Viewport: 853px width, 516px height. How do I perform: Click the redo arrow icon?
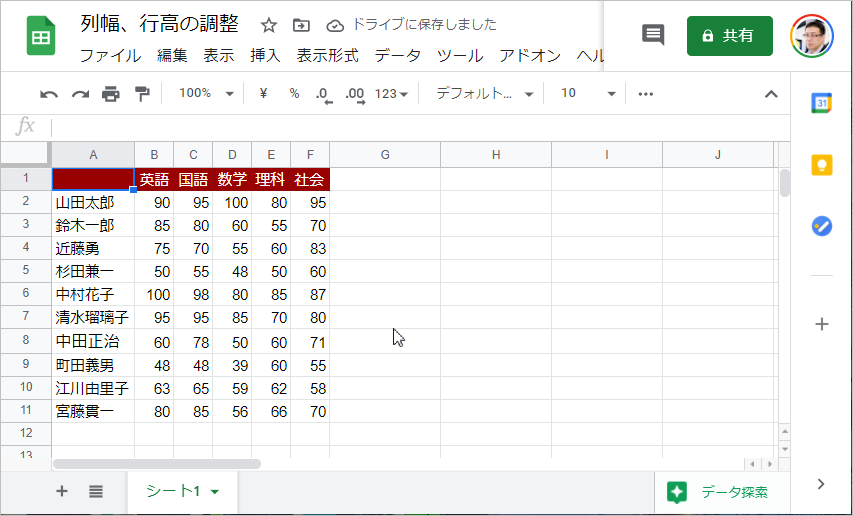(x=81, y=95)
